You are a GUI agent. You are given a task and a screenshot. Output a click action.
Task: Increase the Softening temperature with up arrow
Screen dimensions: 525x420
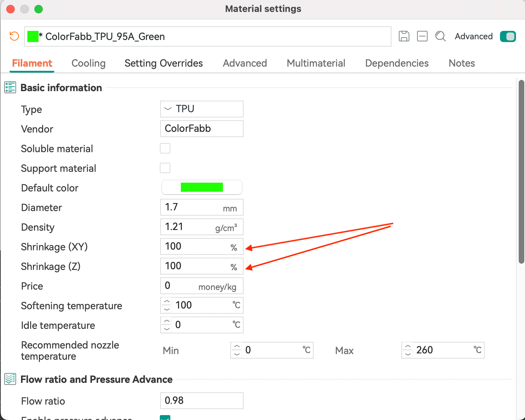pyautogui.click(x=167, y=302)
